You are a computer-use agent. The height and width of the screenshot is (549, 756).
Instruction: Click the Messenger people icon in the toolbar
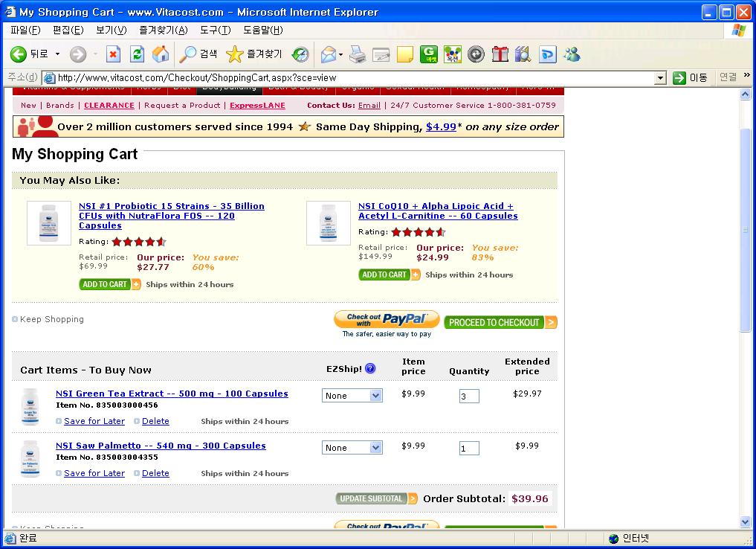[572, 54]
